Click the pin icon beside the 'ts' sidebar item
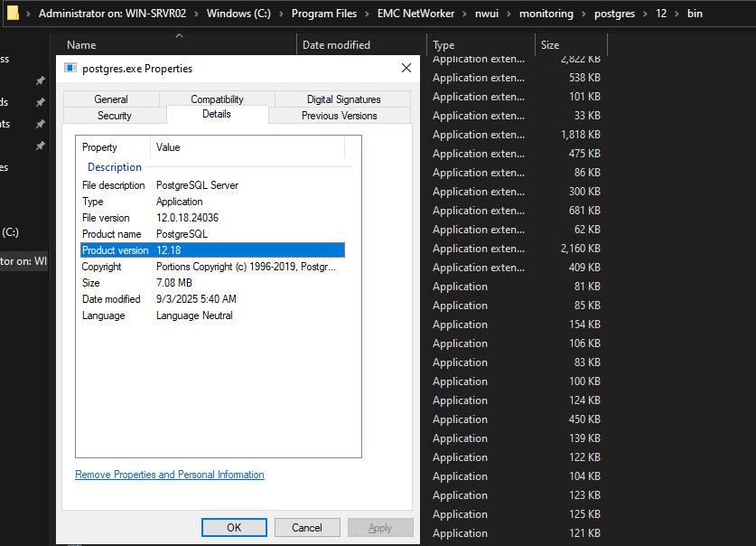Image resolution: width=756 pixels, height=546 pixels. (x=41, y=124)
